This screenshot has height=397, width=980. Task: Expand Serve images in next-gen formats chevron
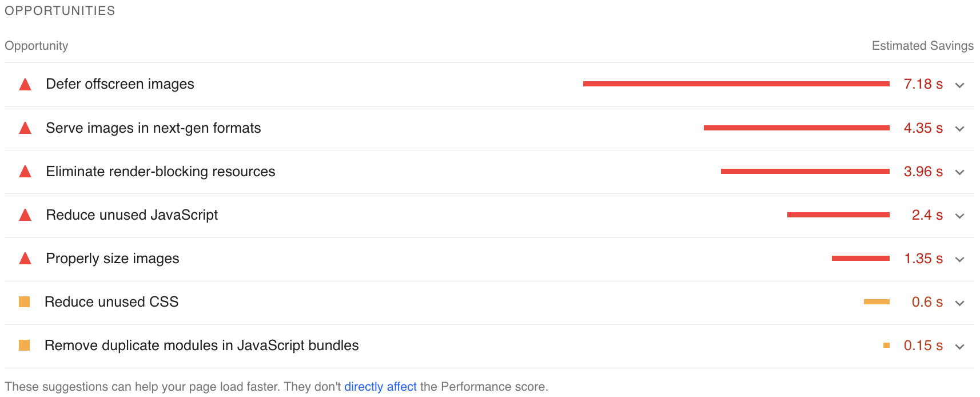coord(960,129)
